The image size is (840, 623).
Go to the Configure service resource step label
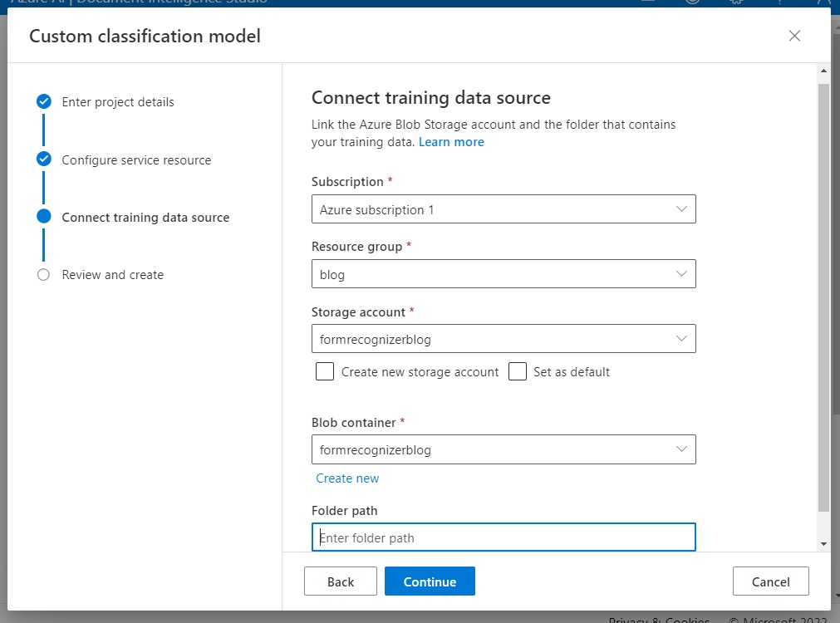click(136, 160)
